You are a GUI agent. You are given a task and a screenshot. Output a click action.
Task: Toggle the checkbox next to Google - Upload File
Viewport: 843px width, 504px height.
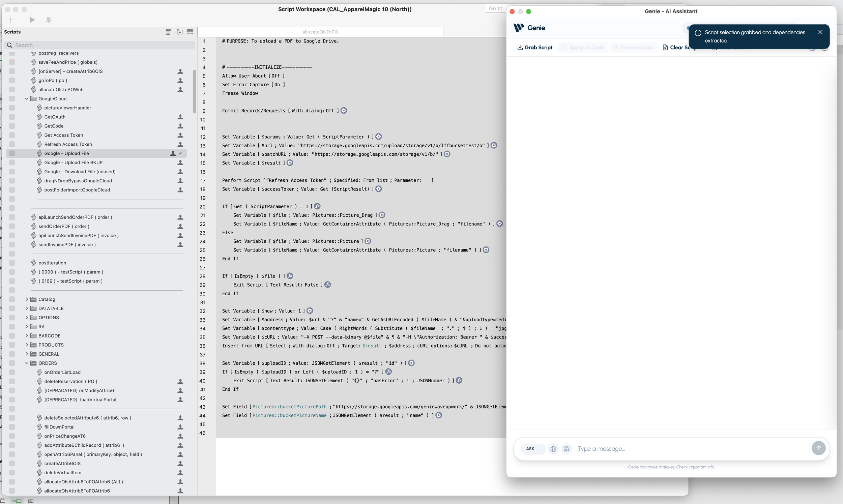pyautogui.click(x=12, y=153)
